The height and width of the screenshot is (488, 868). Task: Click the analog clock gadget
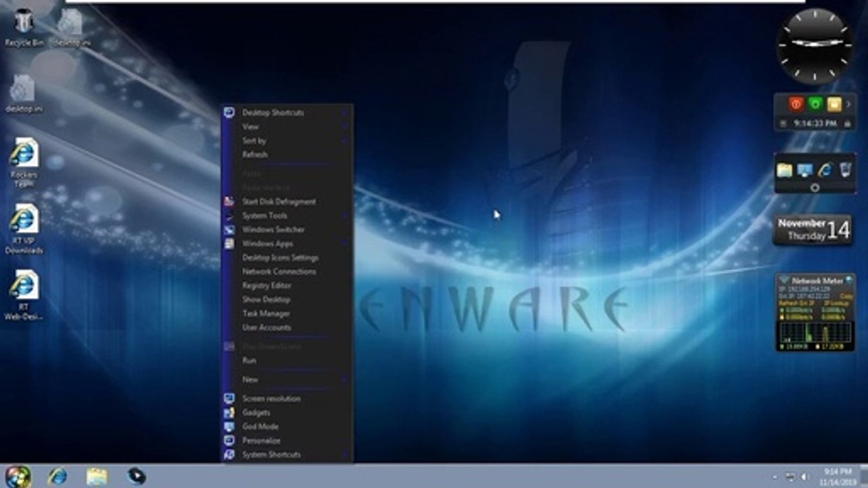[815, 46]
